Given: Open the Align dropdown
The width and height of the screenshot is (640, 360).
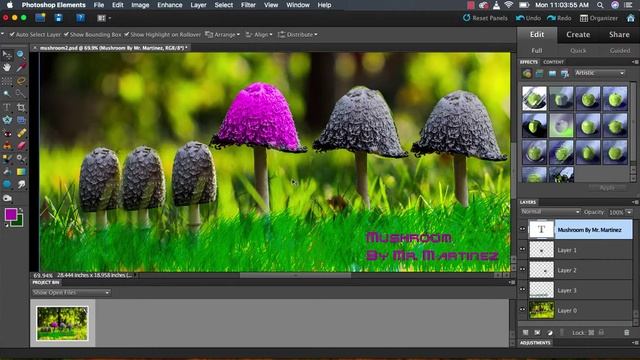Looking at the screenshot, I should (x=259, y=35).
